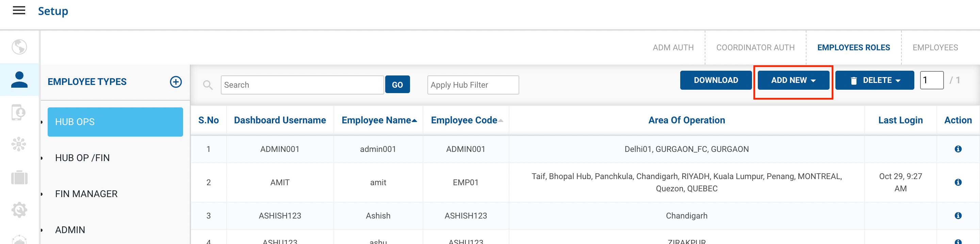Show info for the ASHISH123 row
This screenshot has height=244, width=980.
[958, 215]
